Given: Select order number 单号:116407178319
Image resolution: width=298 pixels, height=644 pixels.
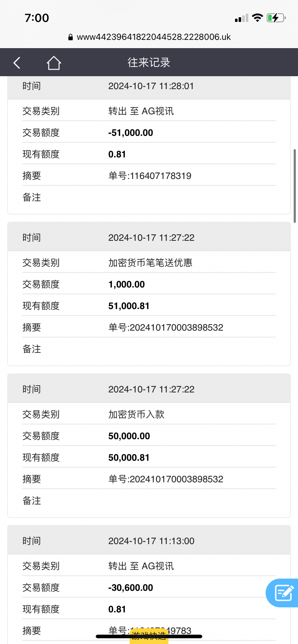Looking at the screenshot, I should 150,176.
